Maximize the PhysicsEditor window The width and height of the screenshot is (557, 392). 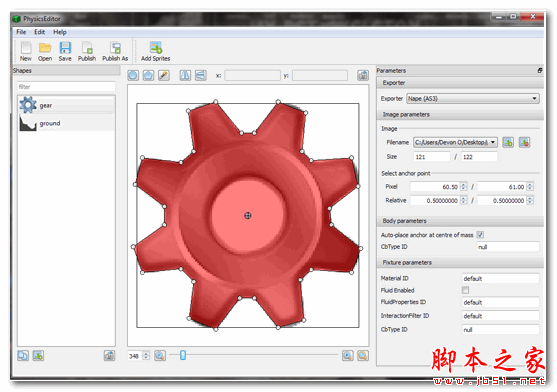pos(513,16)
